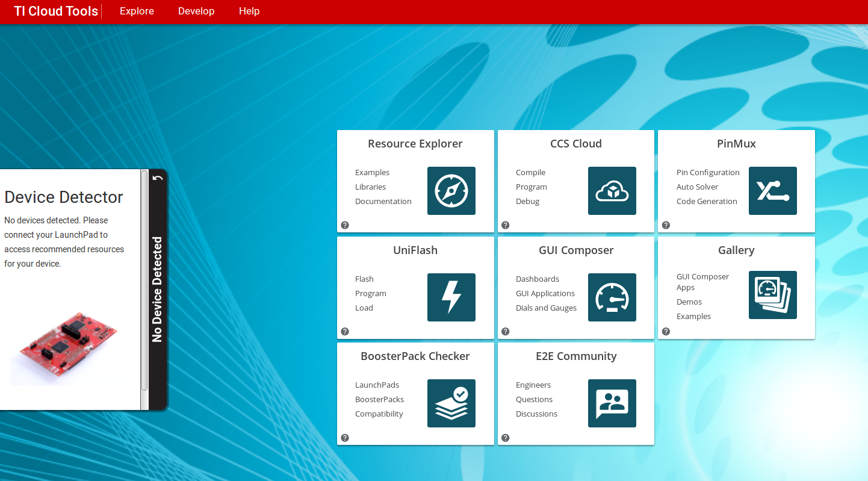Click the BoosterPack Checker layers icon

451,403
